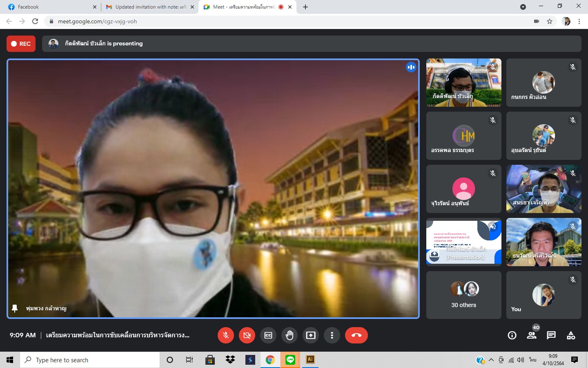The height and width of the screenshot is (368, 588).
Task: Unmute the microphone in the call controls
Action: pyautogui.click(x=226, y=335)
